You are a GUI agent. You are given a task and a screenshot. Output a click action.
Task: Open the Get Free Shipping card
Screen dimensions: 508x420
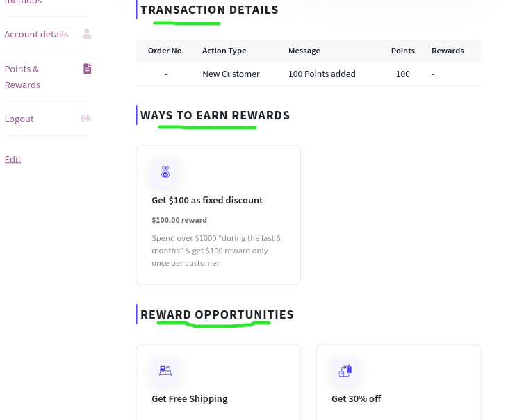pos(218,382)
